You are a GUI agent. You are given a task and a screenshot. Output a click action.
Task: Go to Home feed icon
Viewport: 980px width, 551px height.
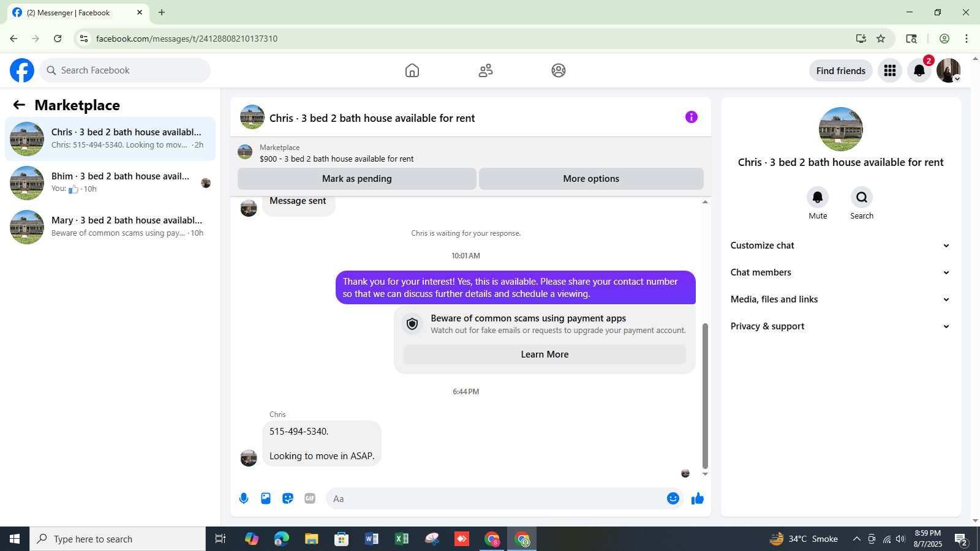[412, 70]
